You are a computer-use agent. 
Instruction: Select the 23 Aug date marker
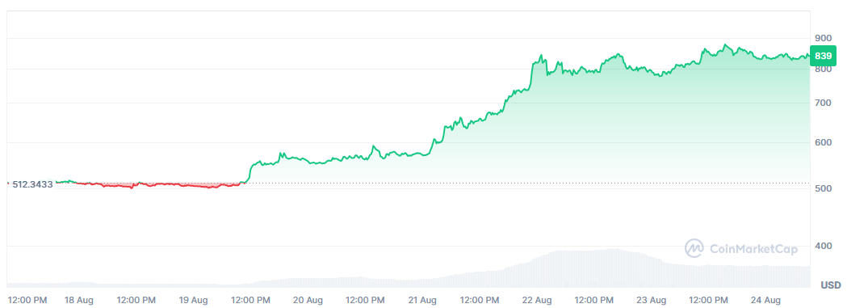[652, 300]
